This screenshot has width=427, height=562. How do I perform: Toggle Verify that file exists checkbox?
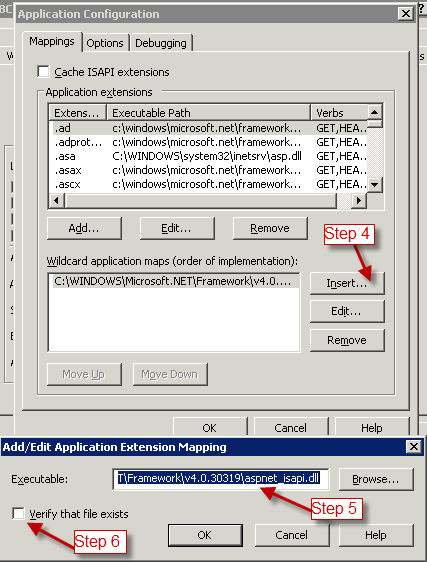(x=18, y=513)
